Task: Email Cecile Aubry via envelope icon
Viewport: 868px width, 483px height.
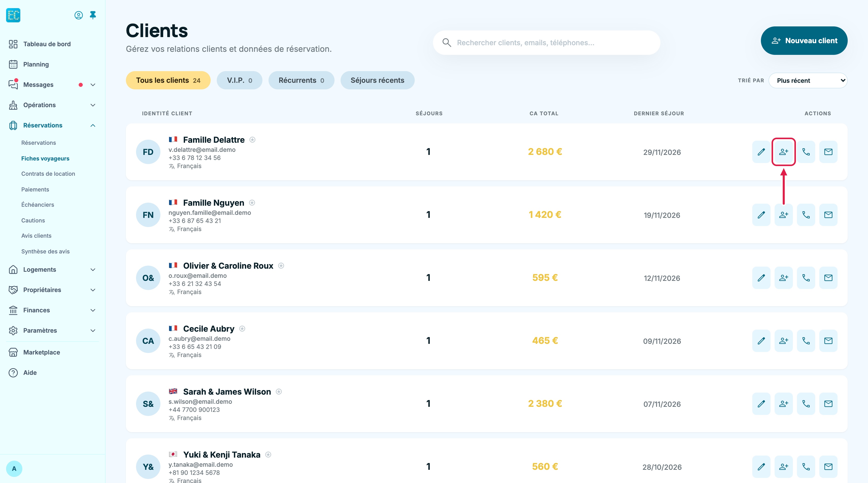Action: (828, 341)
